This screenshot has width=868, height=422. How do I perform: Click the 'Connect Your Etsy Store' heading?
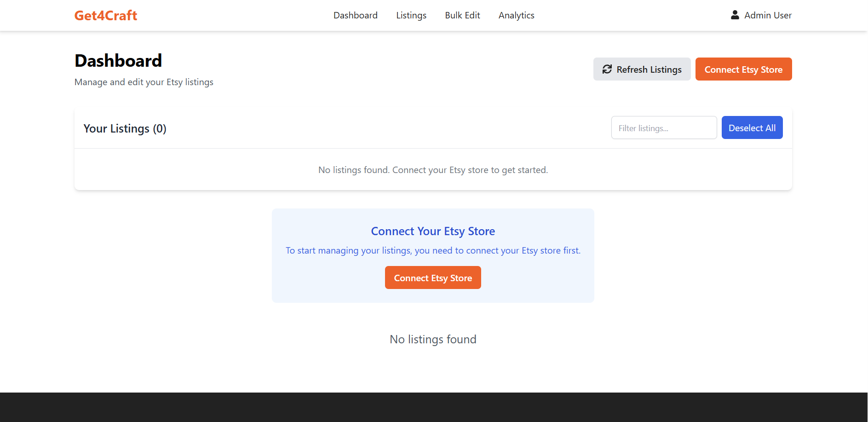pos(433,231)
